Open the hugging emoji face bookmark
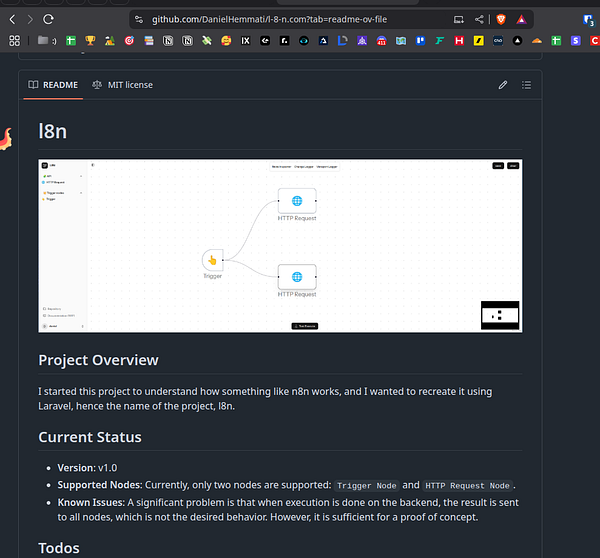The height and width of the screenshot is (558, 600). tap(226, 41)
